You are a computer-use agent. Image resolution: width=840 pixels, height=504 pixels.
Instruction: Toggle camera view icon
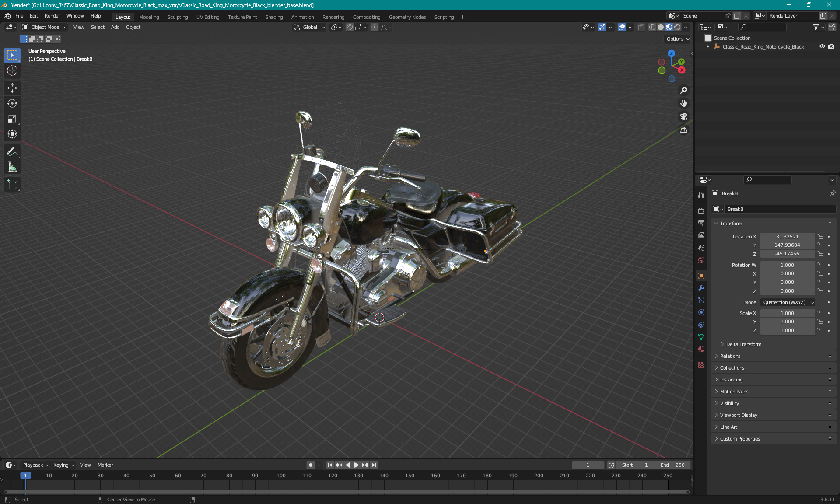tap(683, 116)
